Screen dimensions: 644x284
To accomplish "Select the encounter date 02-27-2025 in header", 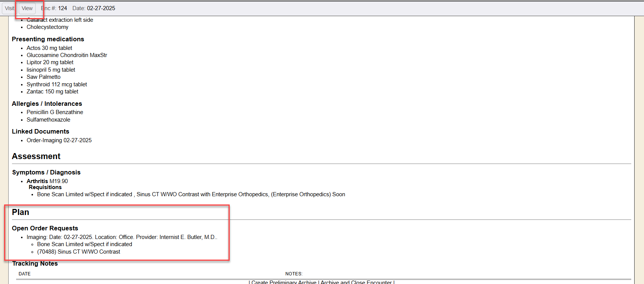I will point(101,8).
